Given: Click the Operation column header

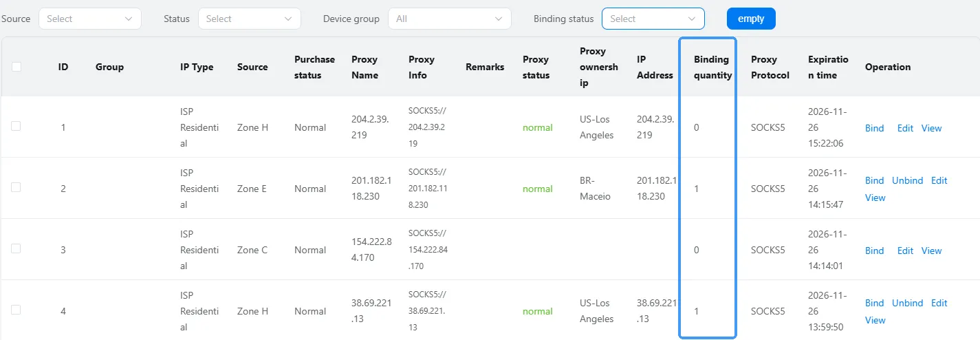Looking at the screenshot, I should (x=888, y=67).
